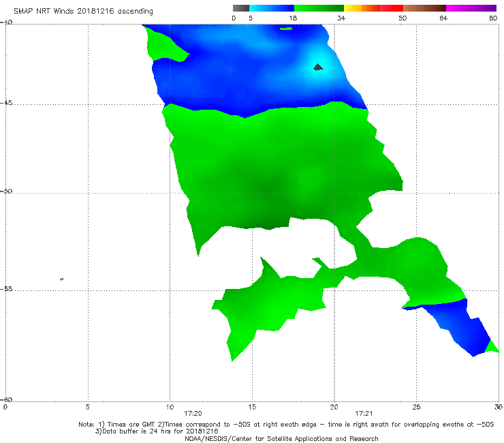Click the longitude label '20' on the bottom axis
The height and width of the screenshot is (443, 504).
(x=334, y=407)
